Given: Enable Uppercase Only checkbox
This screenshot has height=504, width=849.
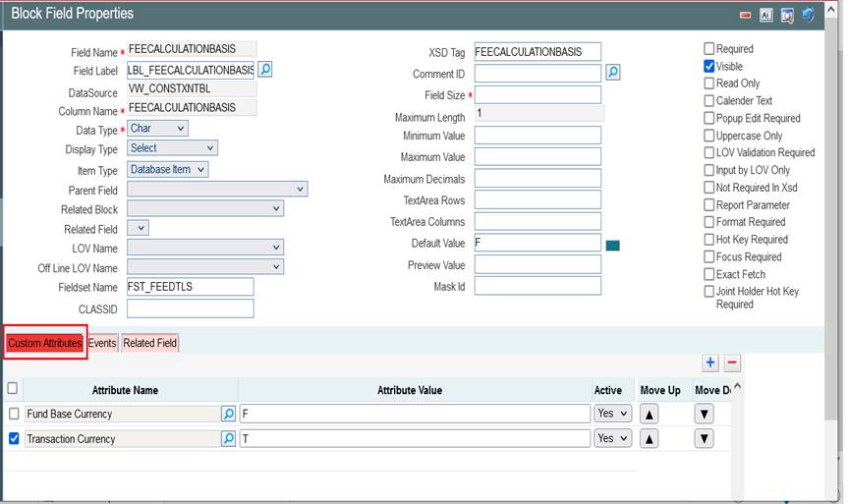Looking at the screenshot, I should [708, 136].
